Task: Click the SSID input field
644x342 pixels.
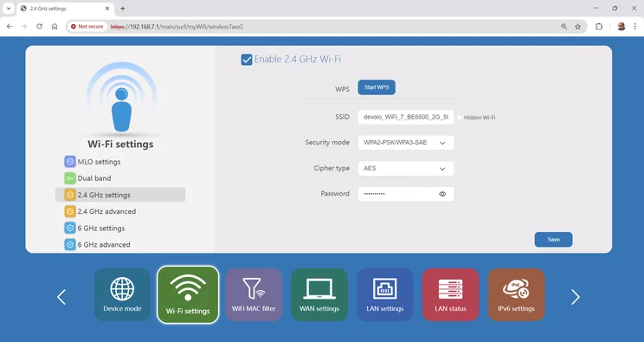Action: point(406,117)
